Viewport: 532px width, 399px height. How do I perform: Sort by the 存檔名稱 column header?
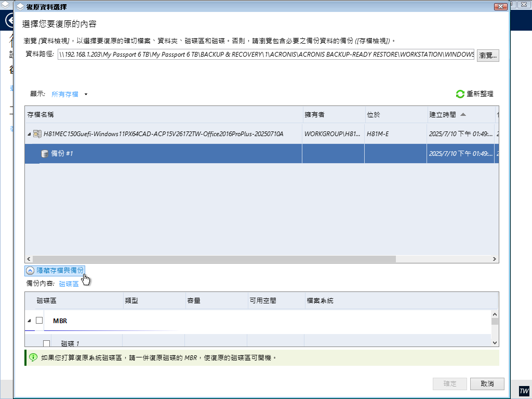41,114
